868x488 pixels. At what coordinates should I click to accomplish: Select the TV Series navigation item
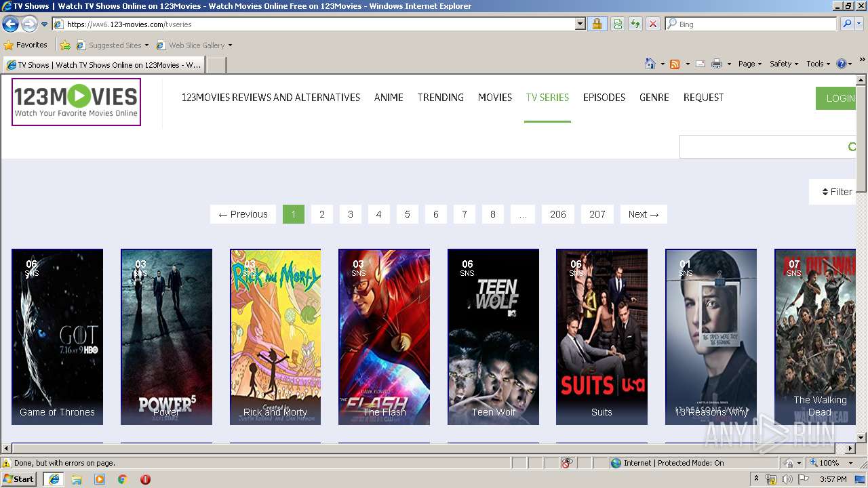click(x=547, y=98)
